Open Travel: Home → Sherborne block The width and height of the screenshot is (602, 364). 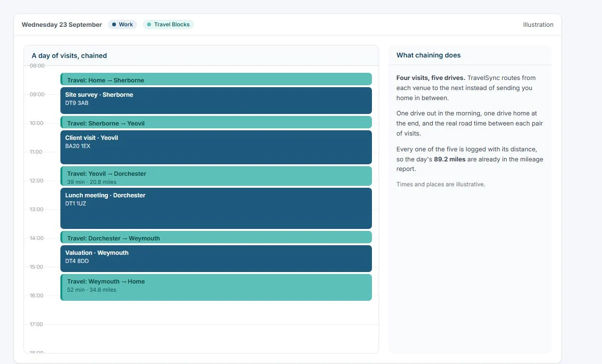click(216, 79)
